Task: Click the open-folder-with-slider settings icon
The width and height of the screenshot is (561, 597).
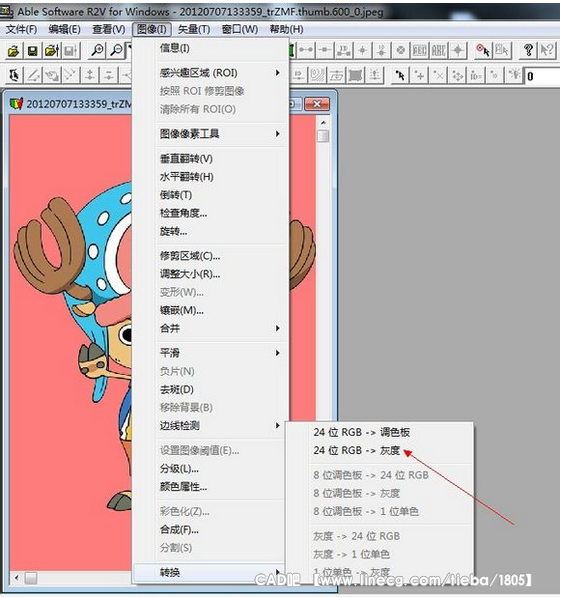Action: [x=51, y=51]
